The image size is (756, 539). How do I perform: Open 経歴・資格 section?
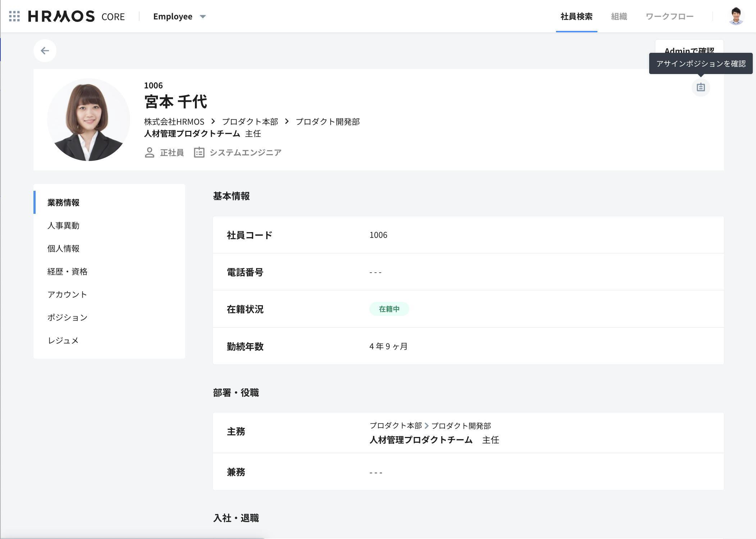tap(67, 272)
